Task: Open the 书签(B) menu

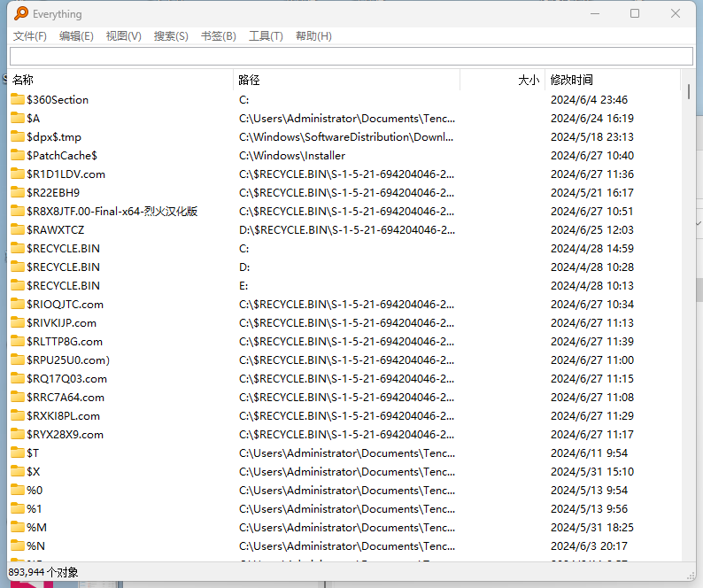Action: click(x=218, y=36)
